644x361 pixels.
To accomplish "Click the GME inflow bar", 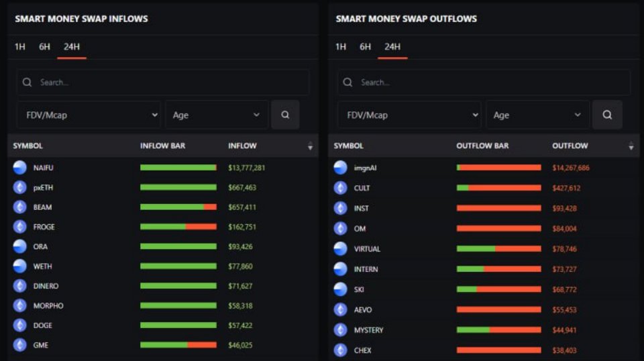I will coord(178,345).
